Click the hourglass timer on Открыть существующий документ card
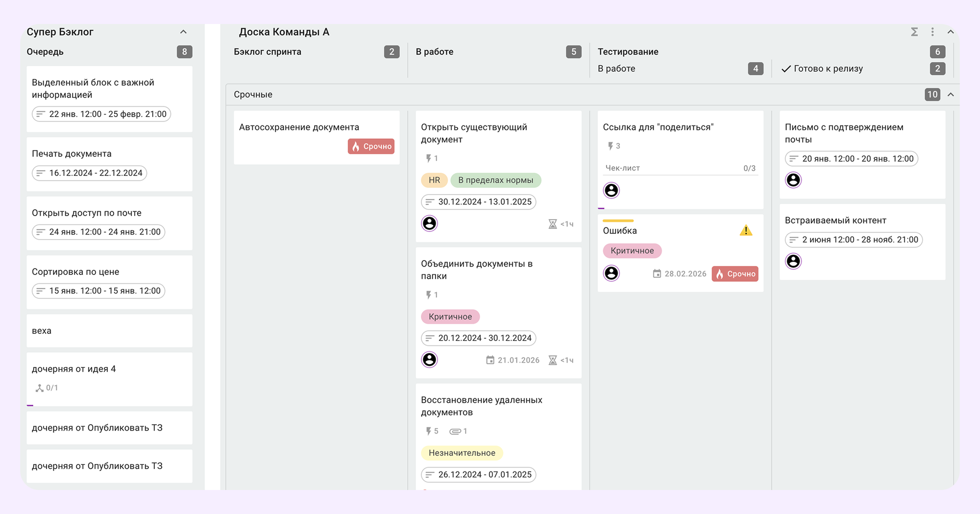 (553, 224)
